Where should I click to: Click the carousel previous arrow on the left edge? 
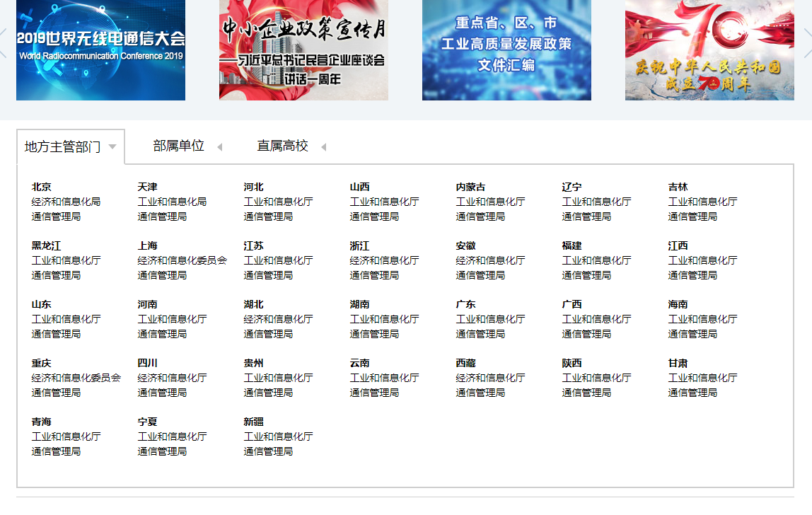[3, 43]
